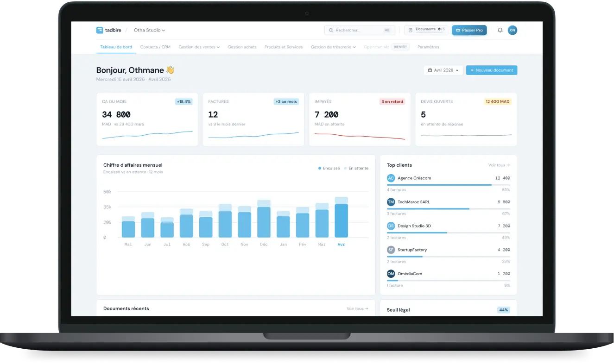Toggle the En attente legend series
Screen dimensions: 614x364
(356, 168)
